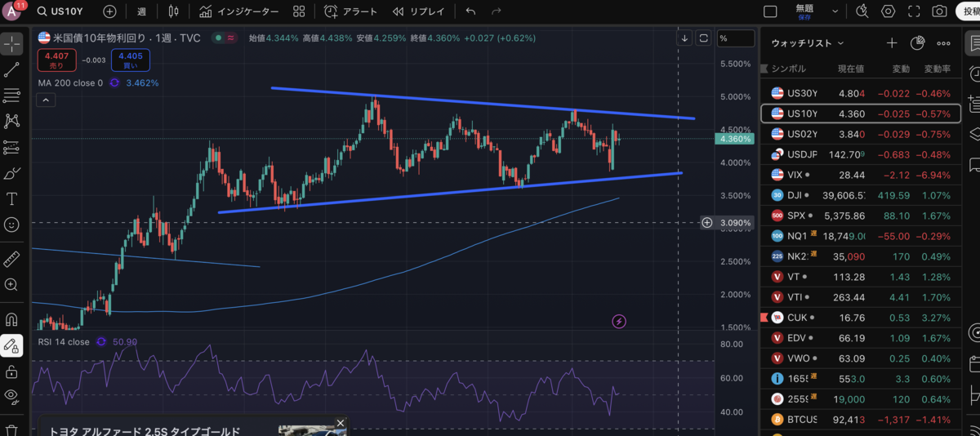Image resolution: width=980 pixels, height=436 pixels.
Task: Click the plus icon at 3.090% on the price axis
Action: click(x=707, y=222)
